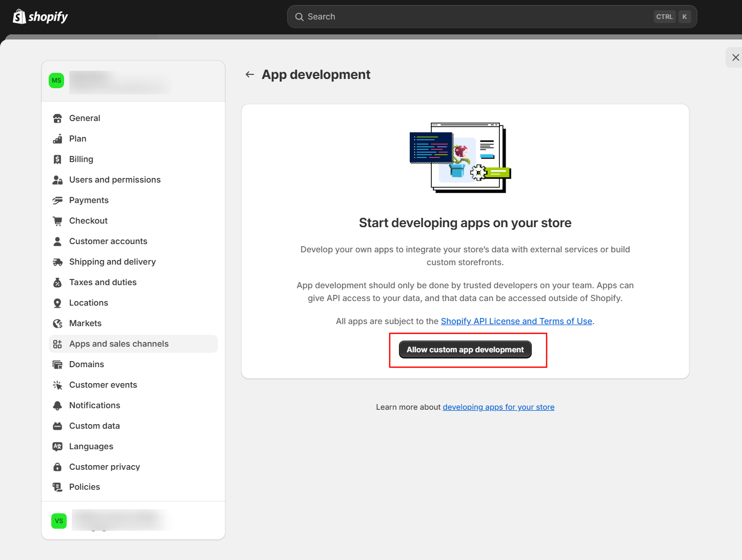Click the Shipping and delivery truck icon
This screenshot has height=560, width=742.
coord(57,262)
